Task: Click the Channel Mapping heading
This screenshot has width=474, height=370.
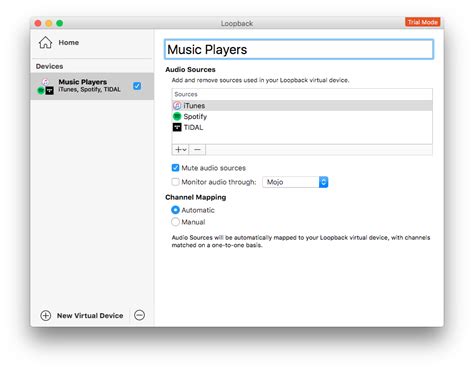Action: tap(196, 197)
